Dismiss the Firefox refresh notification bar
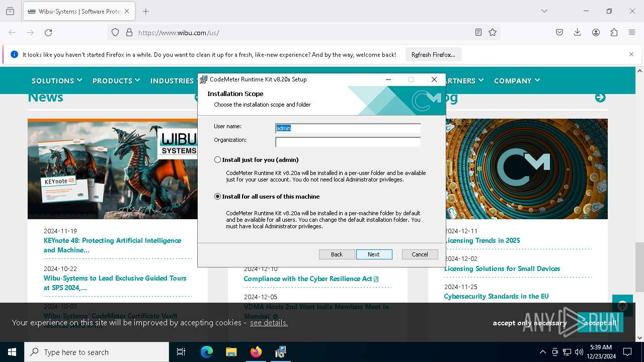The height and width of the screenshot is (362, 644). [x=631, y=54]
